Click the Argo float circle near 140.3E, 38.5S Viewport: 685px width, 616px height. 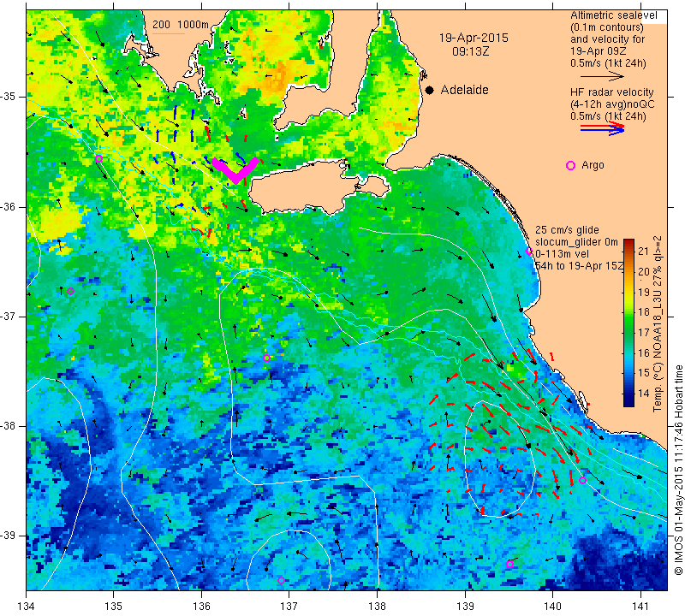point(582,481)
